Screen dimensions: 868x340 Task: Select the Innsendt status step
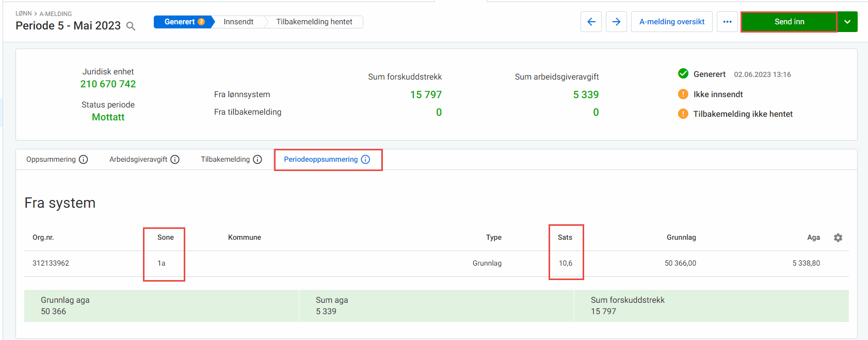[238, 22]
